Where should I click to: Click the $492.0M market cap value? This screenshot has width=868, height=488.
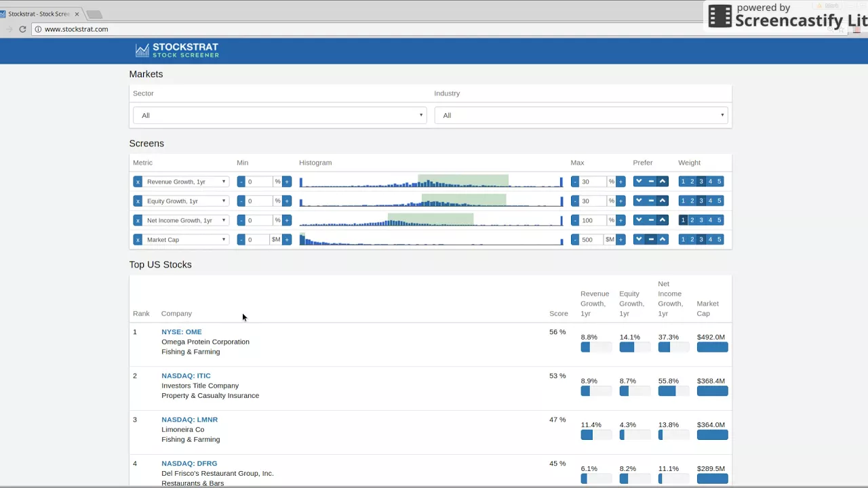(x=711, y=337)
